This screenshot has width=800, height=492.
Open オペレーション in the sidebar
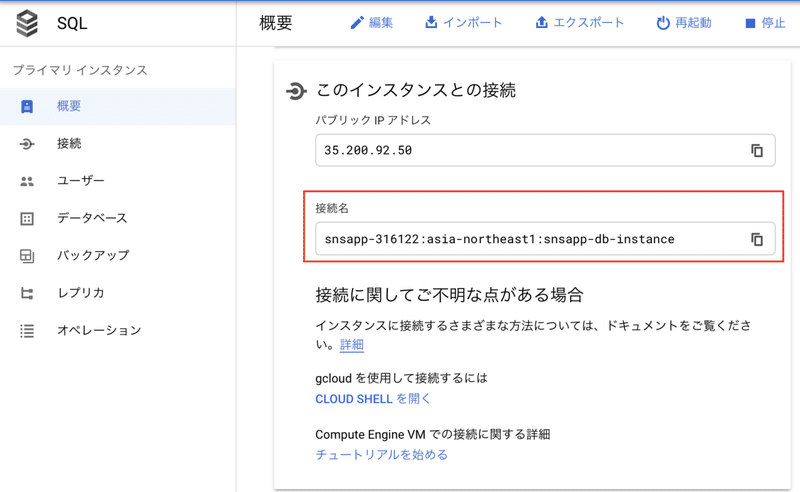point(118,331)
